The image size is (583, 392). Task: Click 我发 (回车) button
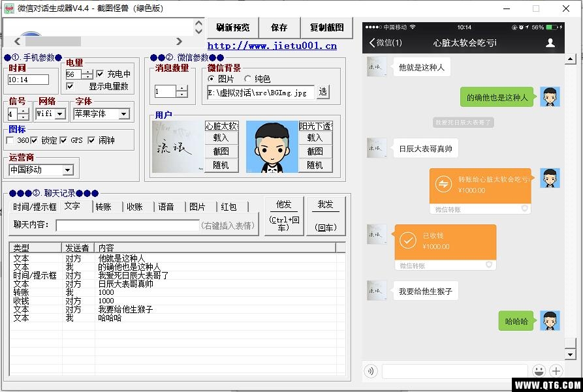(326, 216)
